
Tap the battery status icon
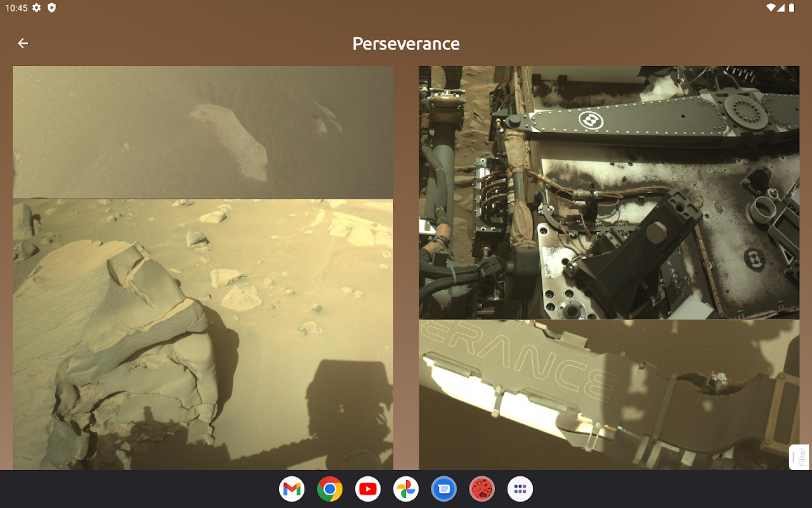(x=792, y=8)
